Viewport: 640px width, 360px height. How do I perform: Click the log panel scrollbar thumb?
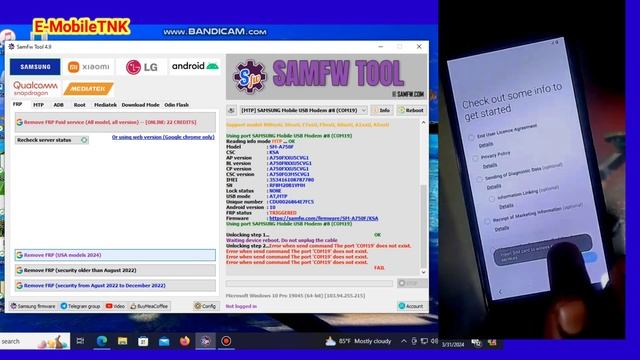click(423, 226)
